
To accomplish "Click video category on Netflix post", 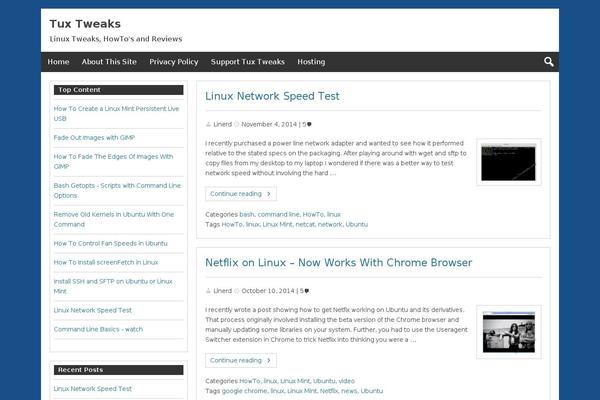I will (347, 381).
